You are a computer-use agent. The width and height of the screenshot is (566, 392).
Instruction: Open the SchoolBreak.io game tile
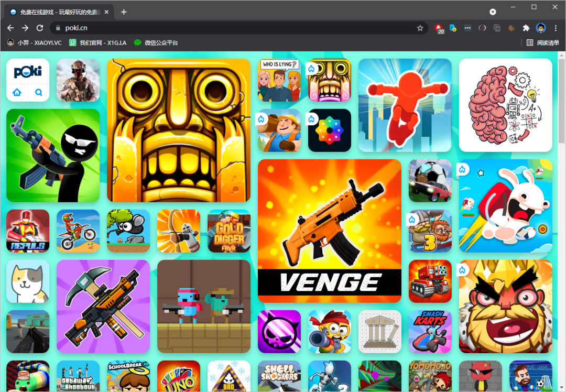[x=128, y=376]
